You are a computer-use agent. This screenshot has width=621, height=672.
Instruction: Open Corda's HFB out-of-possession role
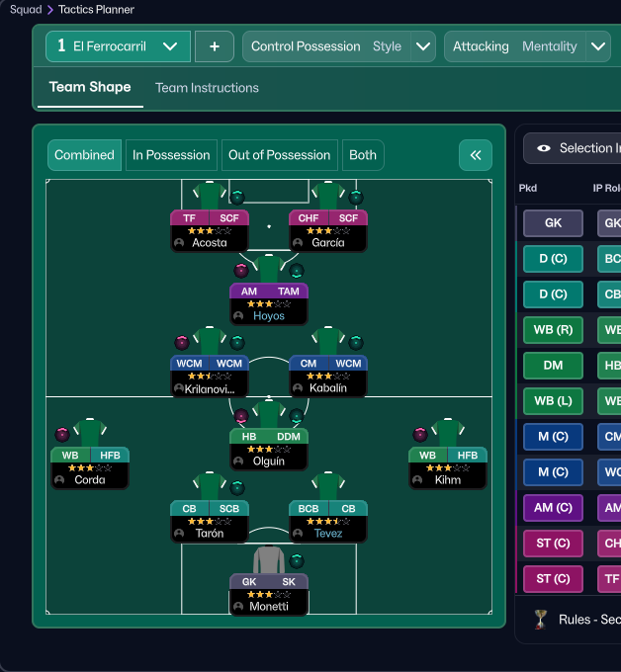tap(110, 456)
